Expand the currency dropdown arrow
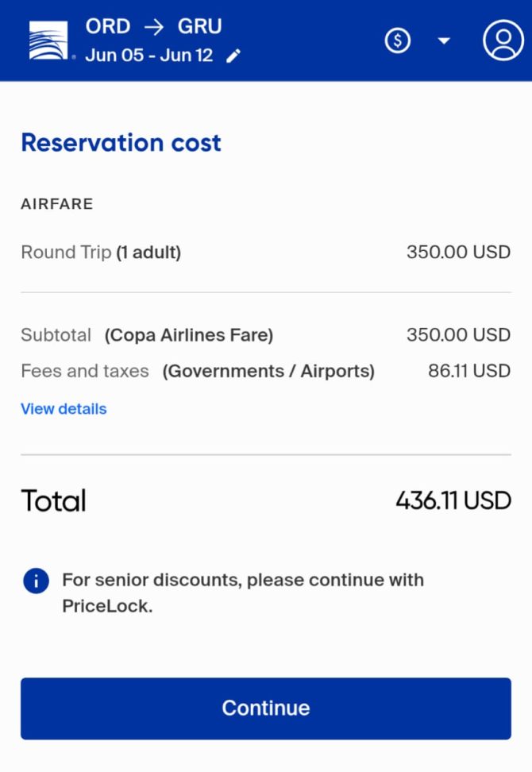This screenshot has width=532, height=772. coord(444,41)
